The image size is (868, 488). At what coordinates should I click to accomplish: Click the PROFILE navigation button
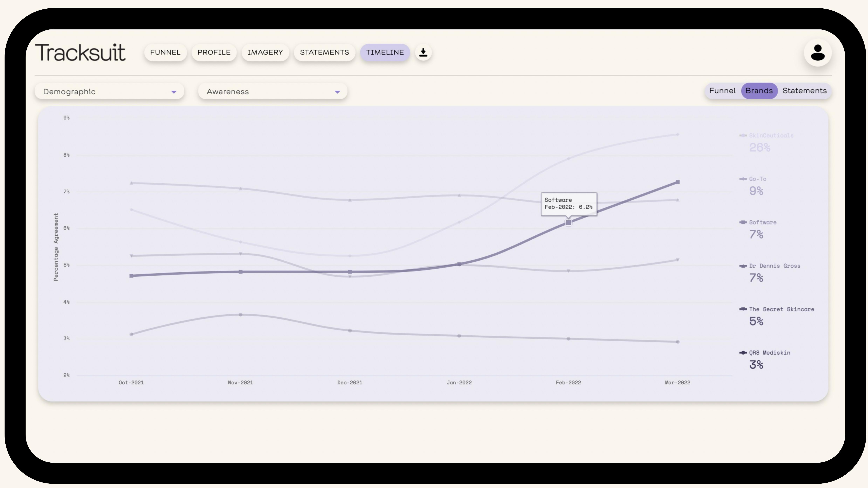pyautogui.click(x=214, y=53)
